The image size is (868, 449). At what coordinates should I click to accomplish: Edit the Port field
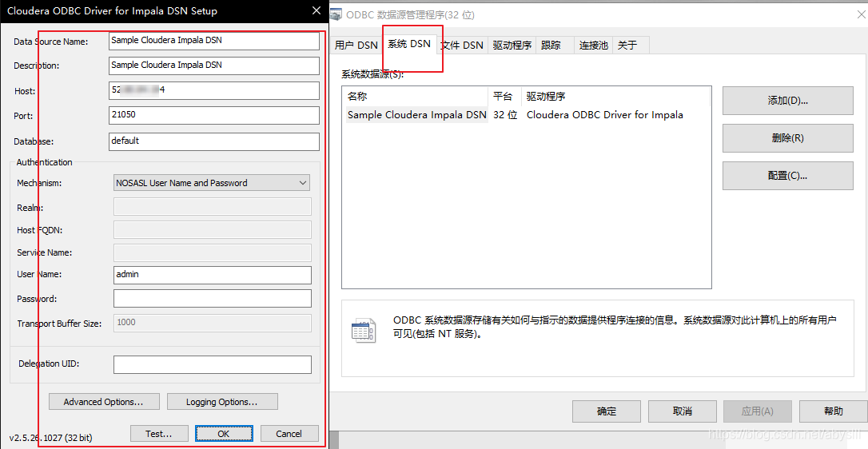214,115
